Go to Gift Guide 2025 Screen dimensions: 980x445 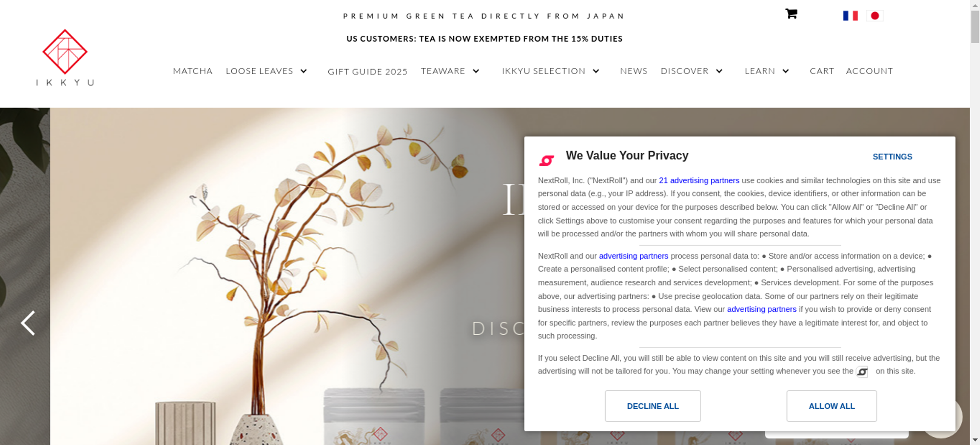367,72
